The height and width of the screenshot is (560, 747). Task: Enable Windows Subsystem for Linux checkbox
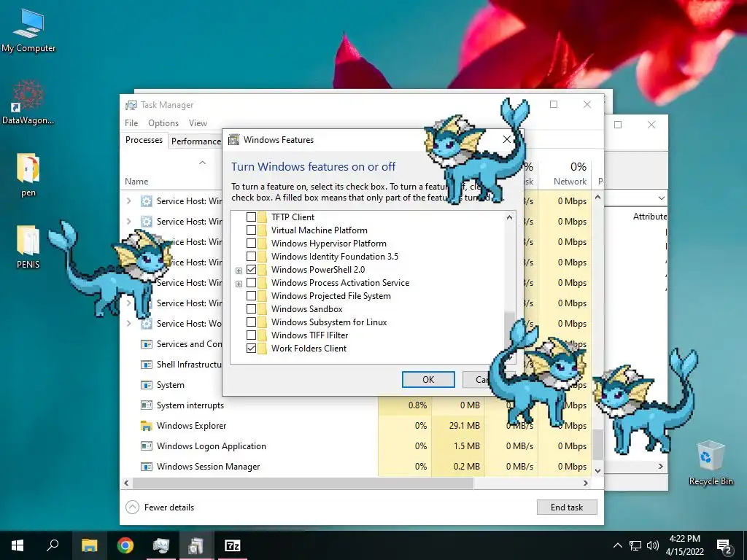251,322
